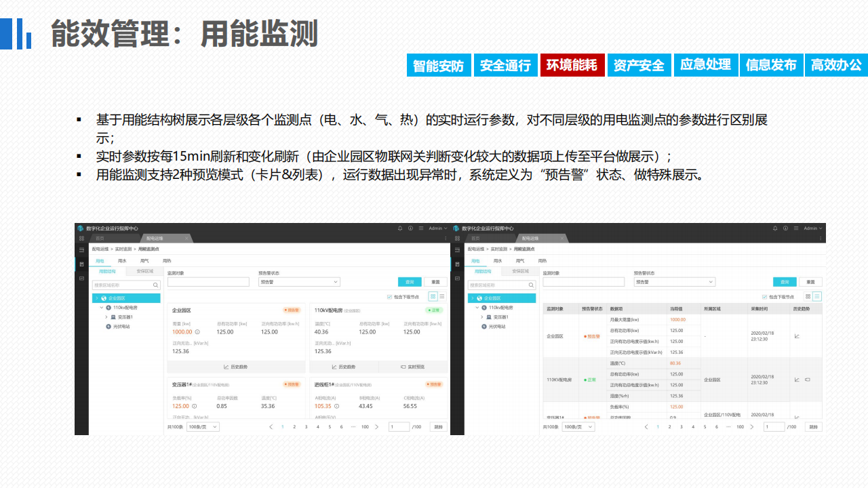Toggle 包含下级节点 checkbox in left screenshot
The image size is (868, 488).
pyautogui.click(x=389, y=296)
